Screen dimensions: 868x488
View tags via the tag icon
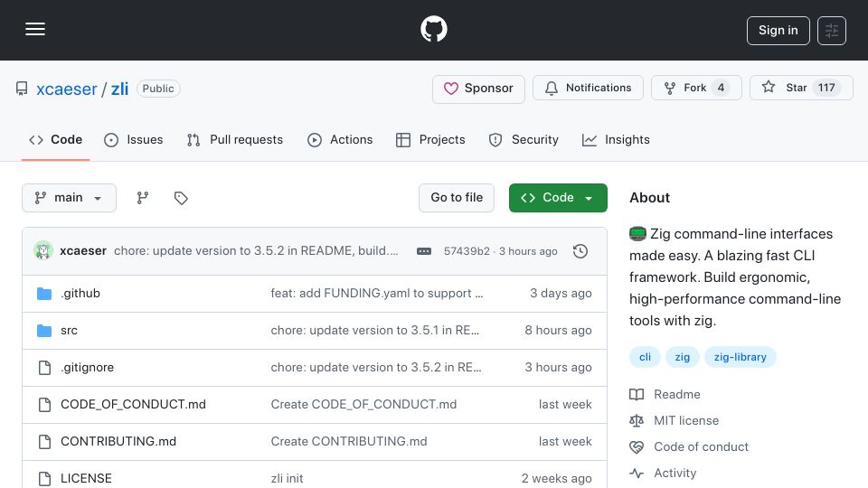pos(181,198)
